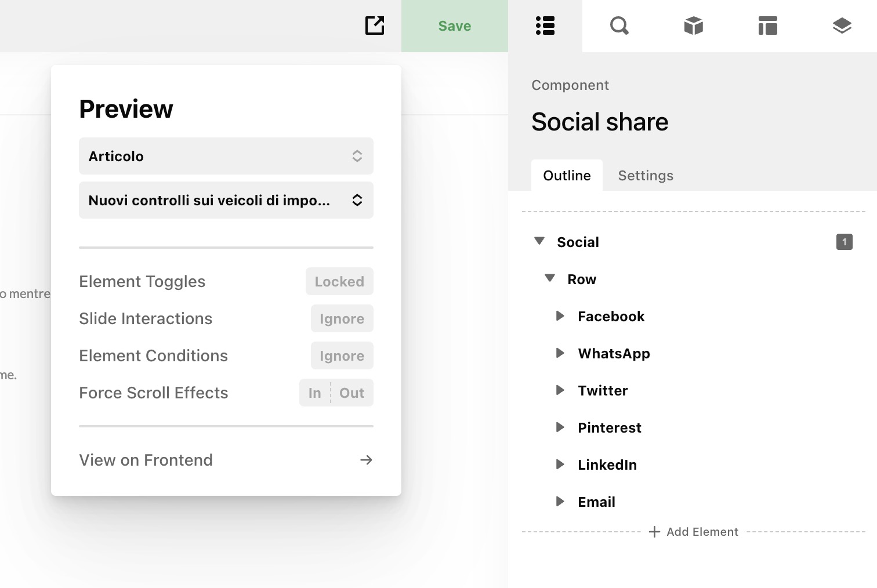Open the search magnifier panel
Screen dimensions: 877x588
tap(619, 26)
